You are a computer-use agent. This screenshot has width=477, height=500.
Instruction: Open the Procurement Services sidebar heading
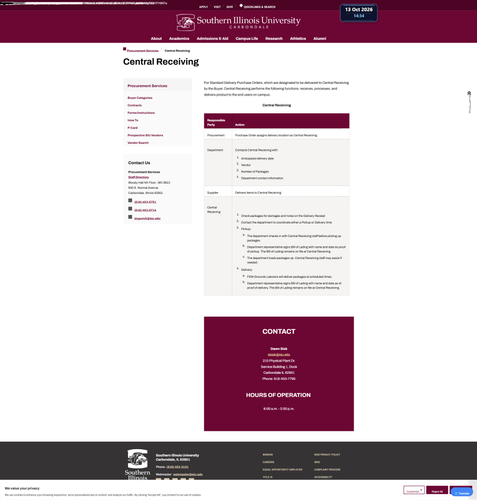(x=147, y=86)
